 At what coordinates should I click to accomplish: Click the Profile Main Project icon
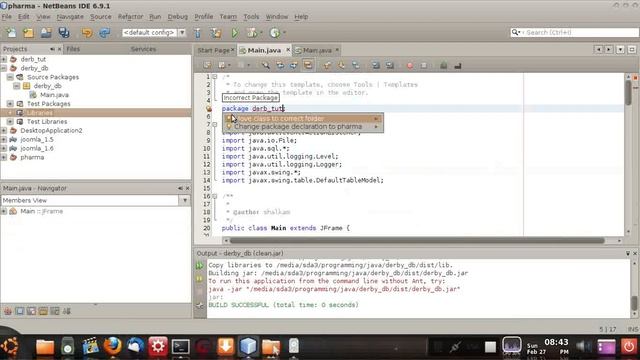tap(275, 33)
